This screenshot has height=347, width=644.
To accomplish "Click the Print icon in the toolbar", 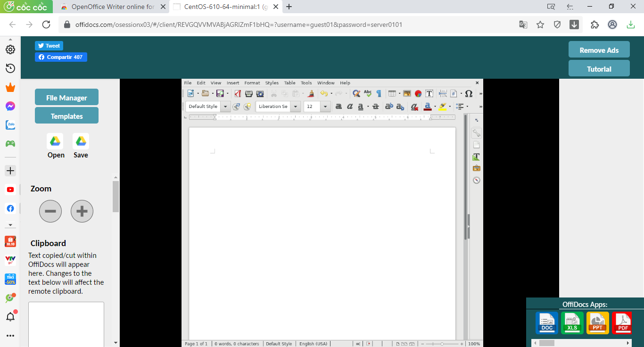I will [248, 93].
